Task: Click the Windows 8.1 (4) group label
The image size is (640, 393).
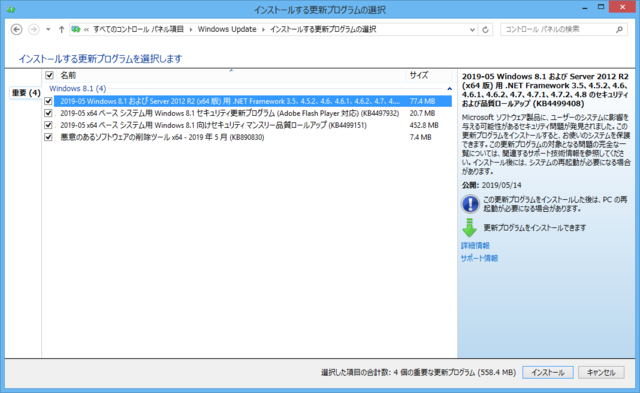Action: (78, 88)
